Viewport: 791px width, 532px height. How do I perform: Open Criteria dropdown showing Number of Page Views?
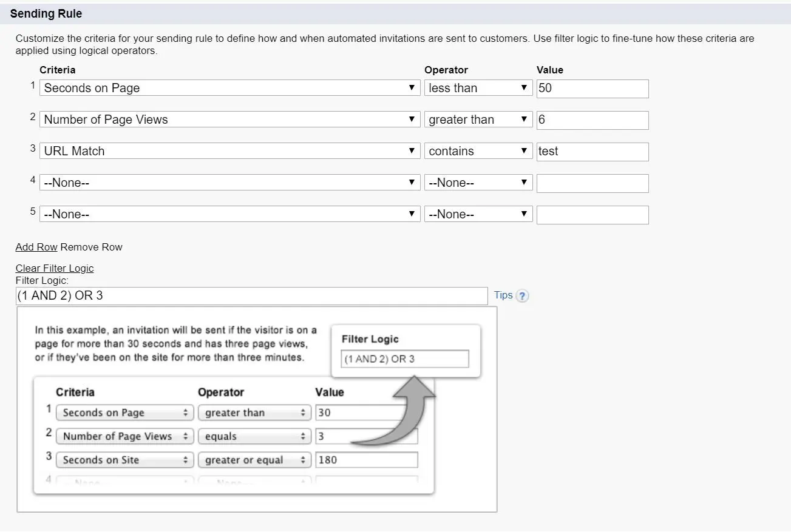coord(230,120)
